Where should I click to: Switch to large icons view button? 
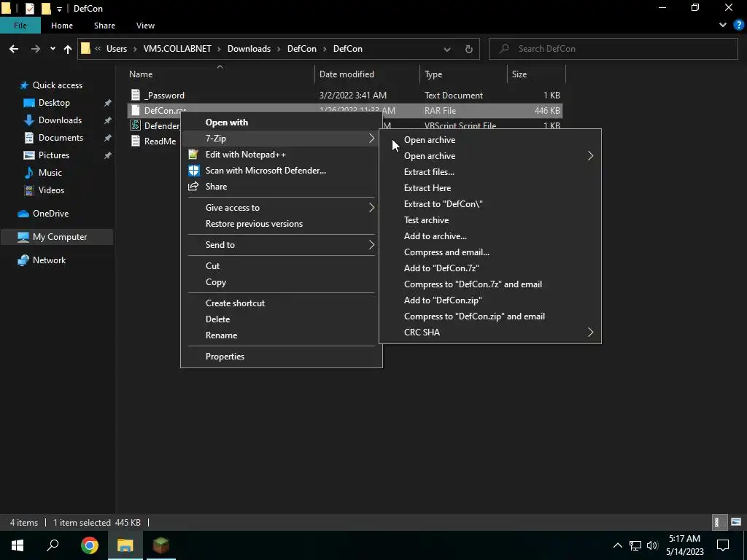point(736,522)
